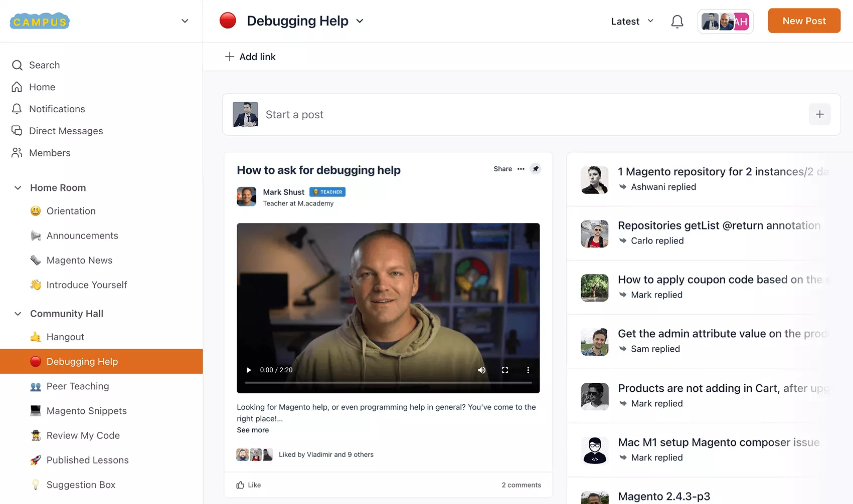Click the notification bell icon in header
This screenshot has height=504, width=853.
(677, 22)
